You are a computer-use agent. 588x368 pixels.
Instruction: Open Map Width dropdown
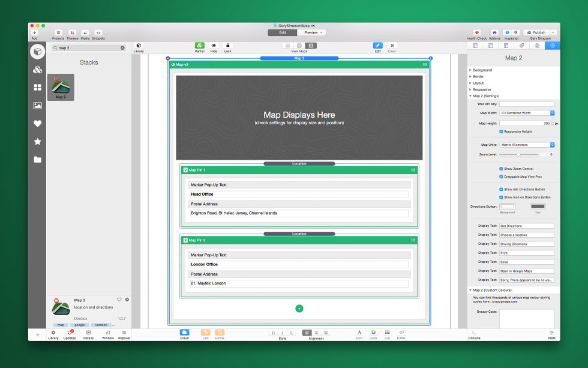coord(527,113)
